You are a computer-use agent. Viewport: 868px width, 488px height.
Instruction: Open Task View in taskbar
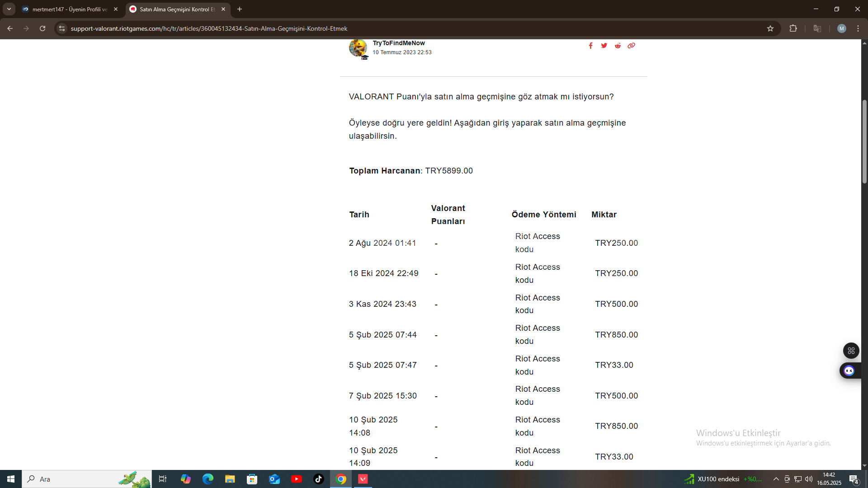(x=163, y=479)
